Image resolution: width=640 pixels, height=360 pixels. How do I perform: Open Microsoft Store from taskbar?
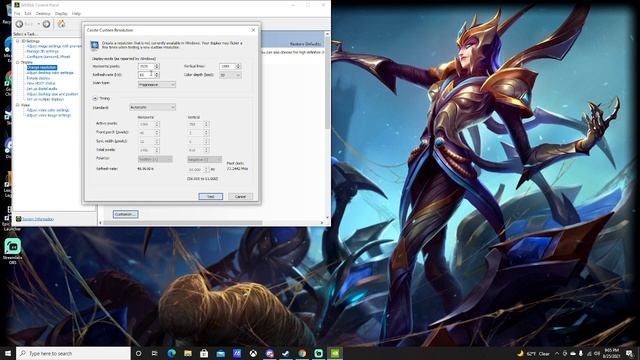tap(204, 353)
